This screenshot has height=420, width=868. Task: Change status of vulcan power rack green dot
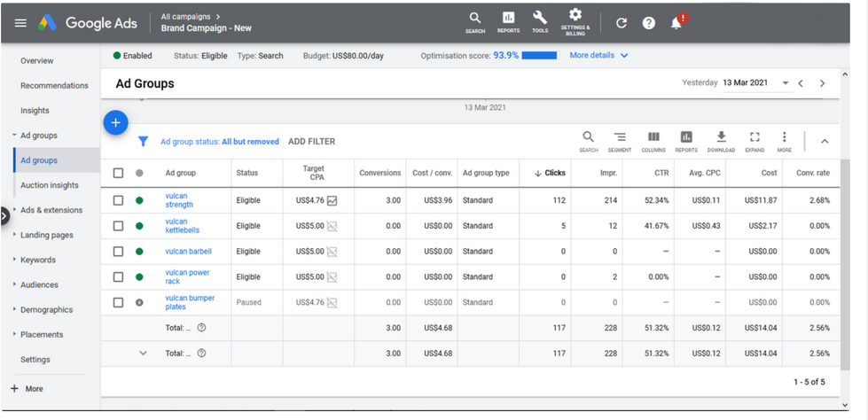[x=139, y=276]
